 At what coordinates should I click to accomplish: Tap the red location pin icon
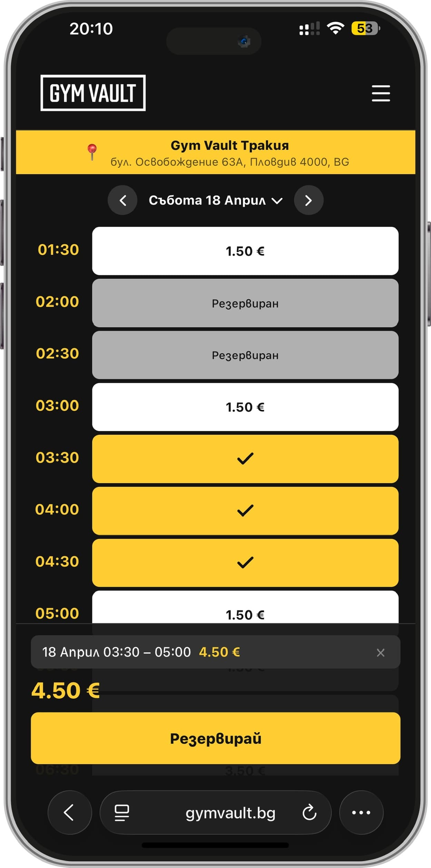[x=92, y=152]
